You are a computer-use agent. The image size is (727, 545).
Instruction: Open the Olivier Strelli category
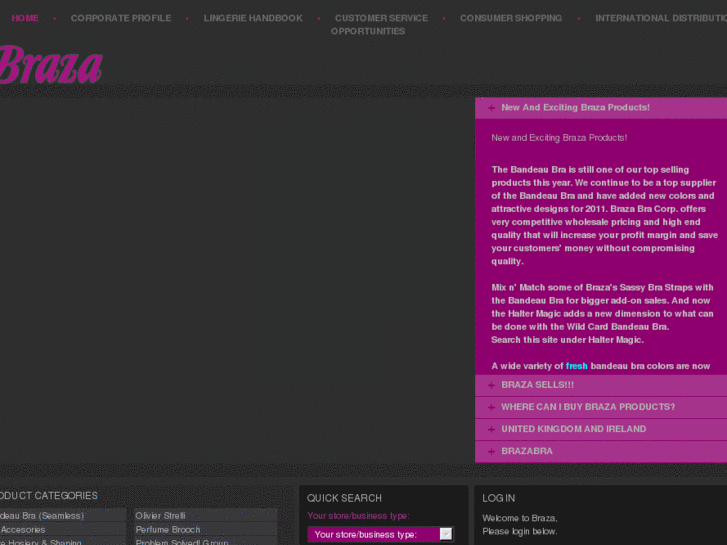[205, 516]
